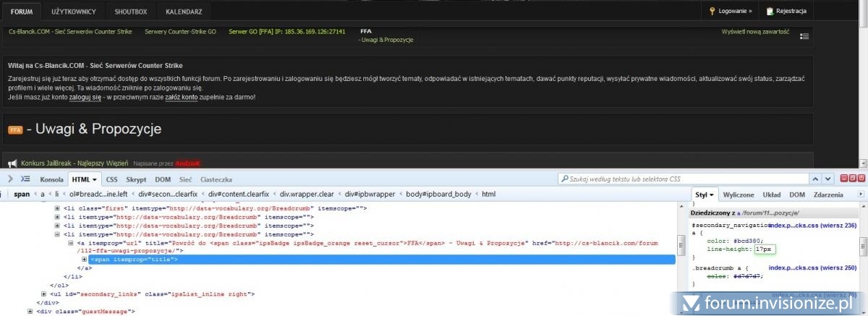The width and height of the screenshot is (868, 316).
Task: Switch to the Konsola tab
Action: click(x=52, y=179)
